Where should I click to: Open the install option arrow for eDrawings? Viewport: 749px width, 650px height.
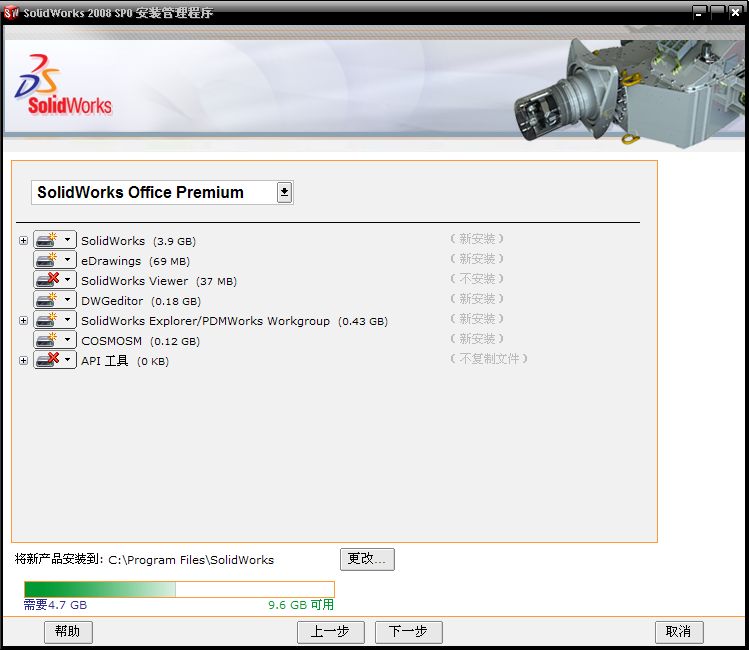68,260
